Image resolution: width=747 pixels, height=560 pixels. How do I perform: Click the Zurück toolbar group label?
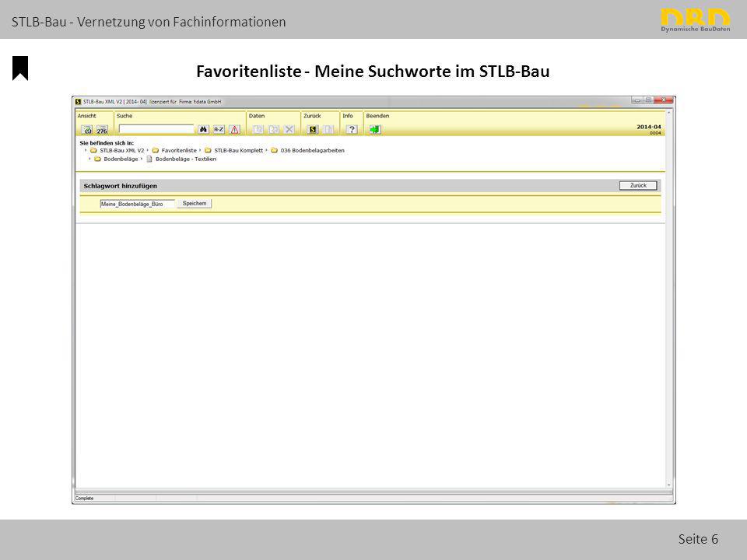point(312,116)
